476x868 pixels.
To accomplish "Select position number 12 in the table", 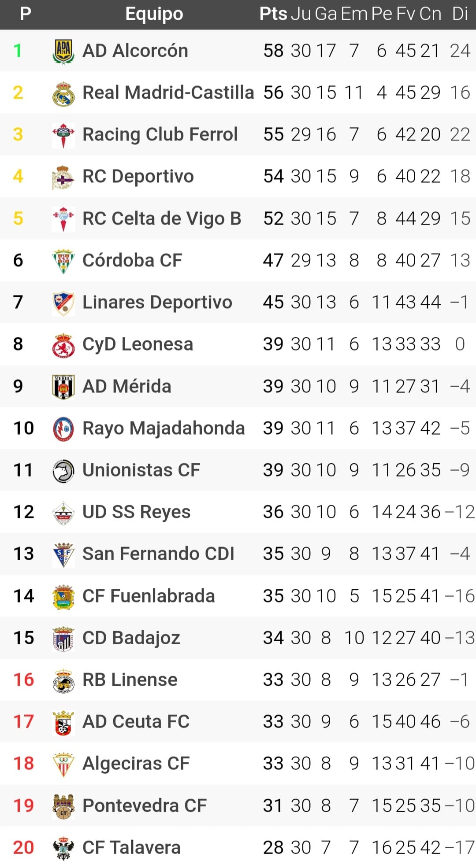I will point(23,512).
